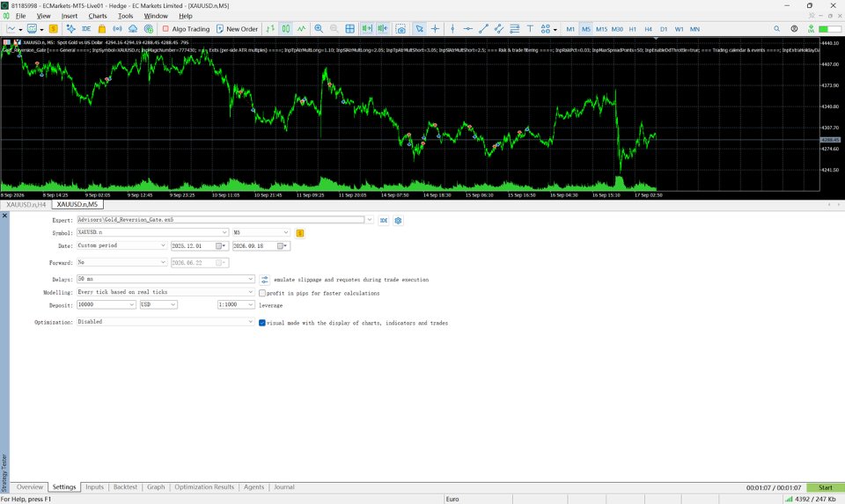
Task: Select the bar chart type icon
Action: [x=270, y=29]
